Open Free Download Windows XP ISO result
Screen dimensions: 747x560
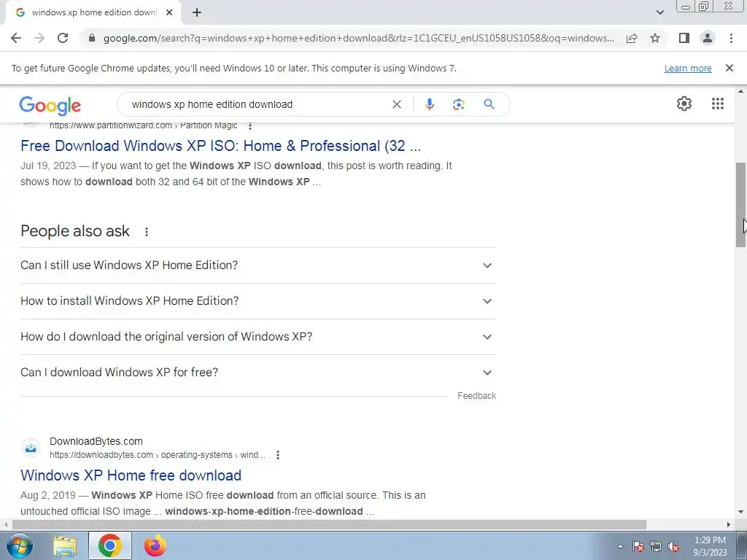[x=220, y=146]
